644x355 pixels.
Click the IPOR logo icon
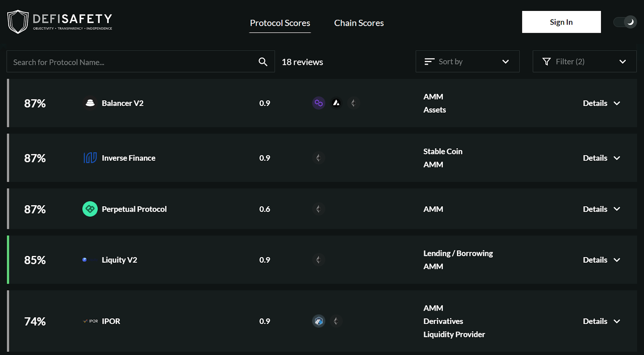pyautogui.click(x=91, y=321)
